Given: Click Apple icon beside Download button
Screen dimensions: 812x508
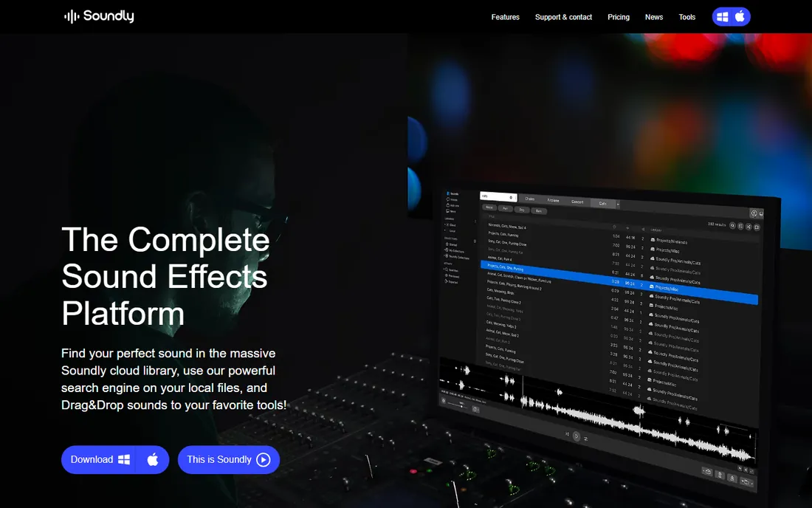Looking at the screenshot, I should pos(153,459).
